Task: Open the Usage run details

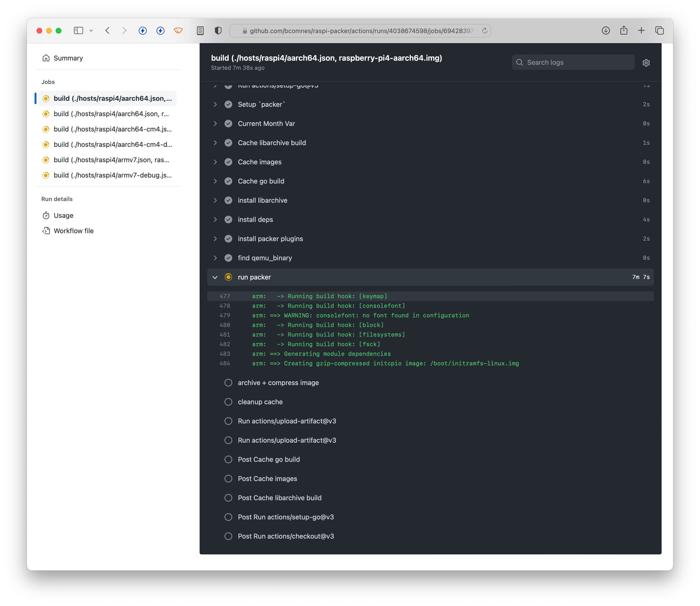Action: click(x=63, y=215)
